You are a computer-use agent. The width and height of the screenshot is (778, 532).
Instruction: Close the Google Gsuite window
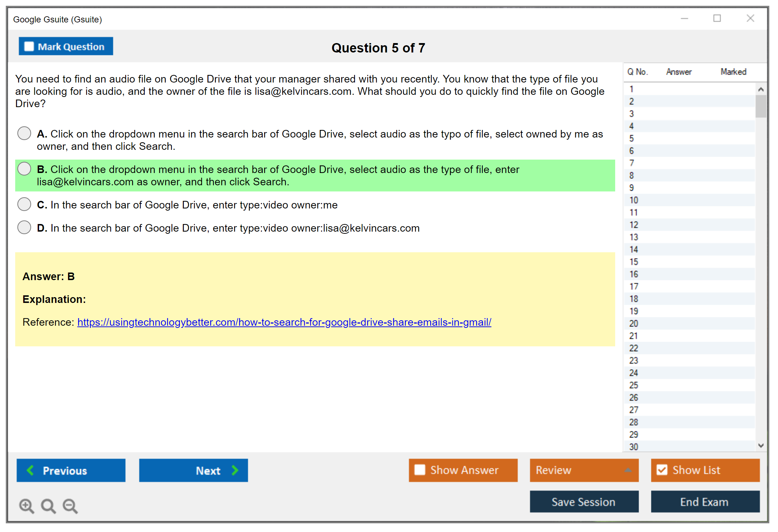pos(750,18)
